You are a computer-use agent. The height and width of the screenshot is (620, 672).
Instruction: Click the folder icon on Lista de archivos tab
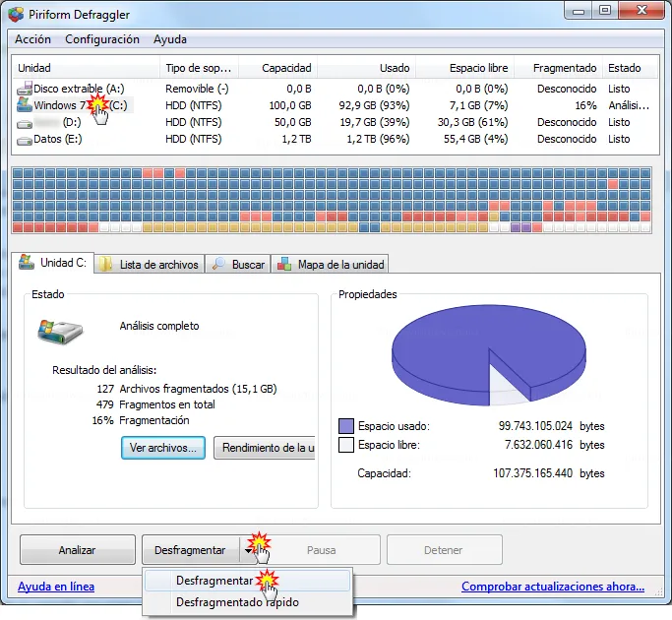105,264
